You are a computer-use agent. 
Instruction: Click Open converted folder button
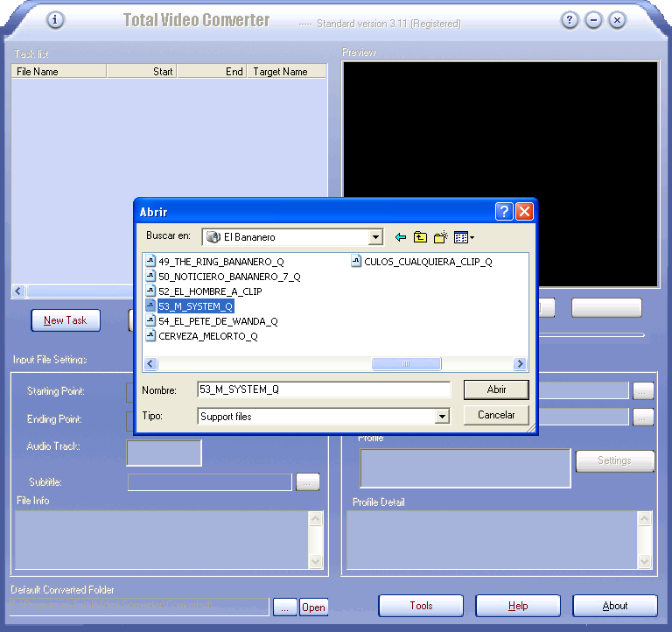(314, 607)
